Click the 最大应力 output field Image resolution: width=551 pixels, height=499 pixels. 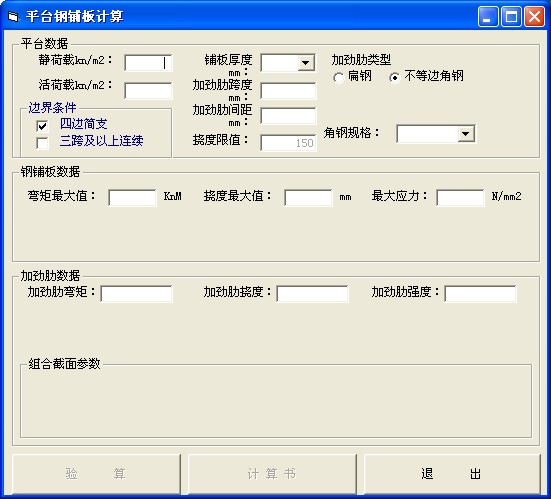[x=460, y=197]
